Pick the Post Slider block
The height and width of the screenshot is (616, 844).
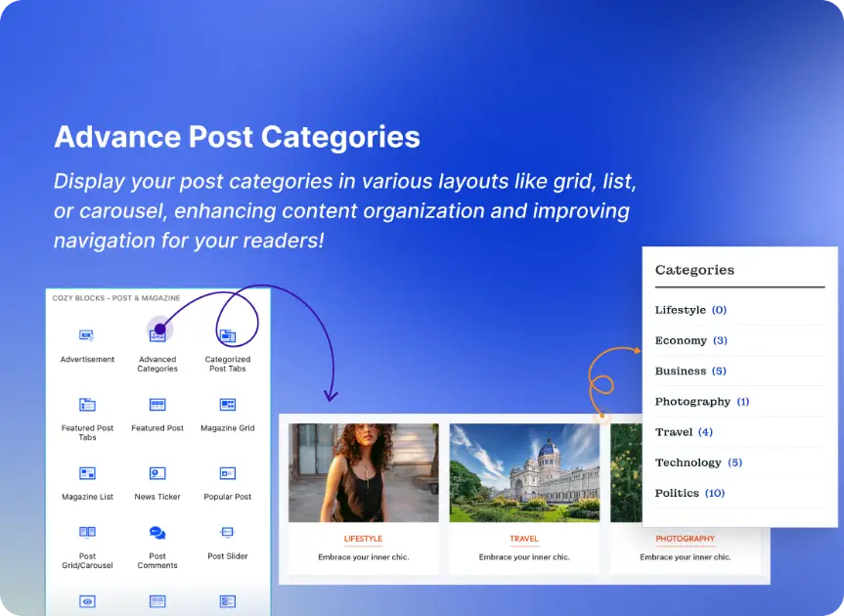click(227, 533)
